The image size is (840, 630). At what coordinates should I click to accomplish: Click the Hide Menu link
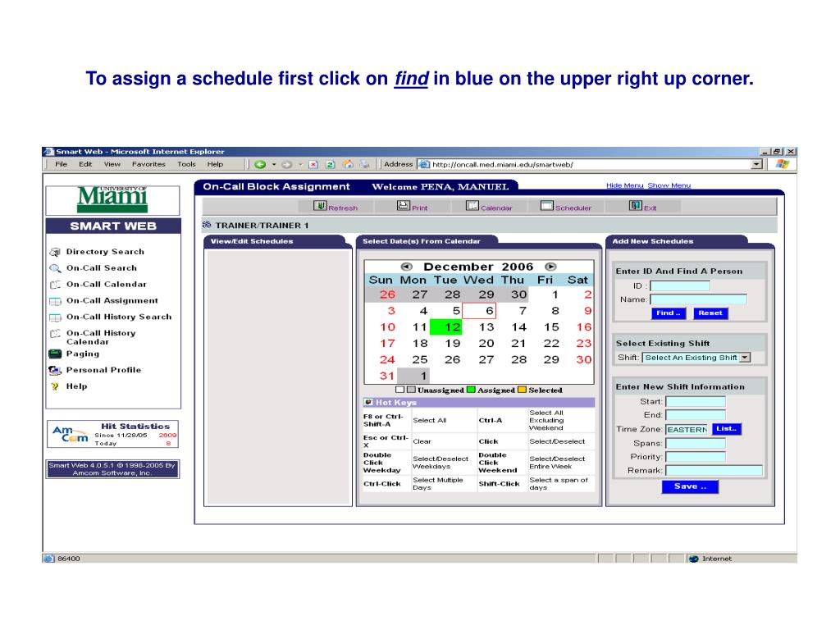coord(624,185)
